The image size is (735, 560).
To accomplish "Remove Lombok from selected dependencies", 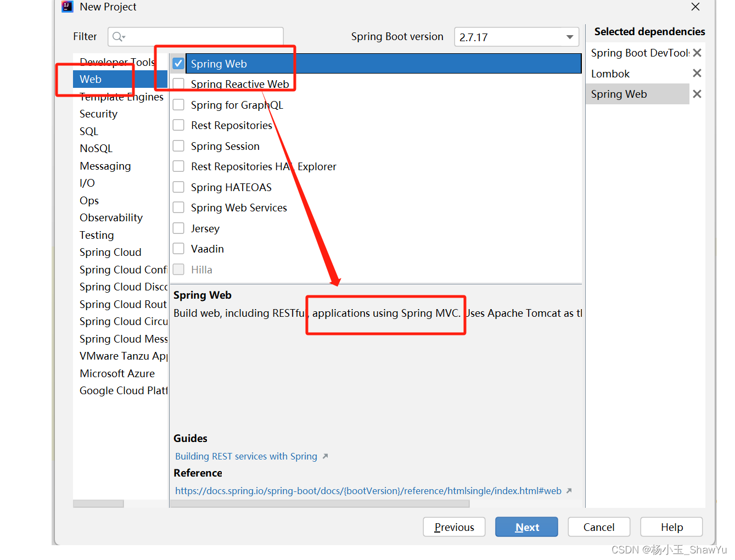I will click(697, 73).
